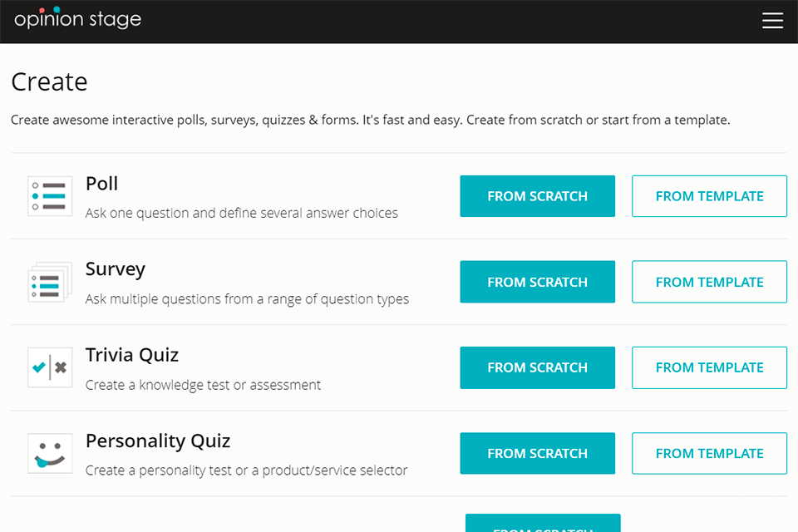Click the Opinion Stage logo
The height and width of the screenshot is (532, 798).
pyautogui.click(x=78, y=18)
